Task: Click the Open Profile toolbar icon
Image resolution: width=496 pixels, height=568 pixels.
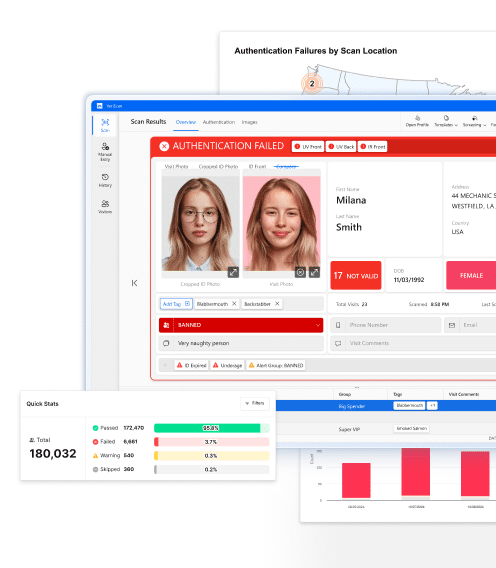Action: click(x=417, y=121)
